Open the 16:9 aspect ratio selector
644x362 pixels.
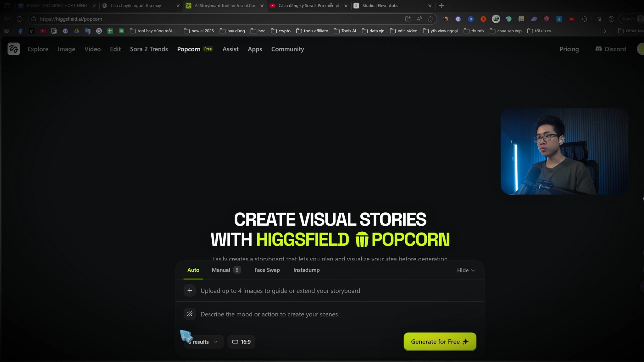(x=241, y=342)
